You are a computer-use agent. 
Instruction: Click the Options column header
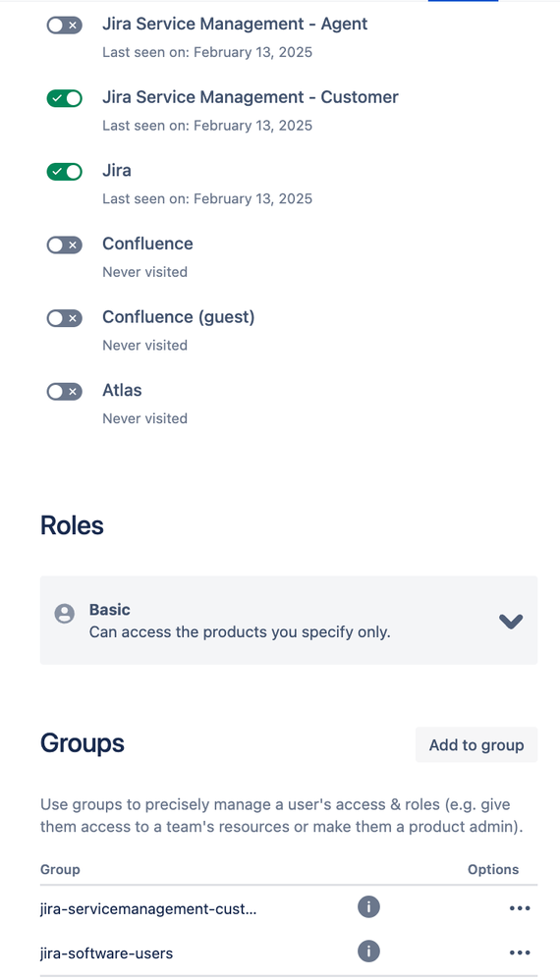point(493,869)
